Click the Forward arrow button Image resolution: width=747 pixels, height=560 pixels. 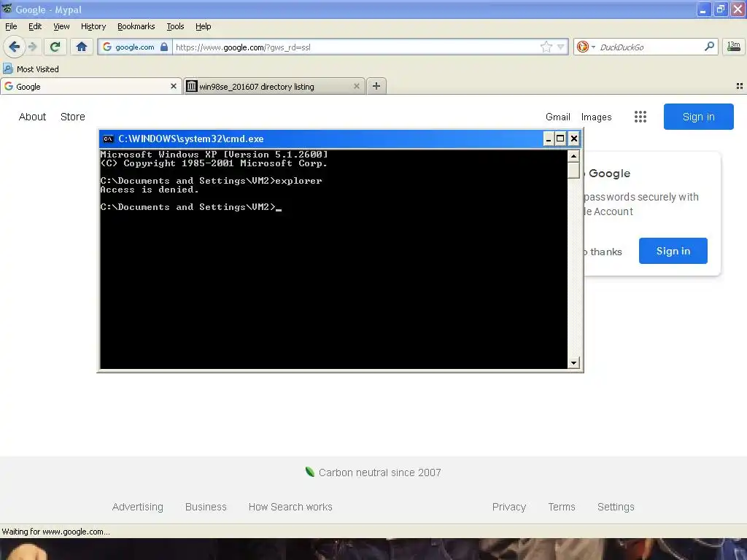point(32,47)
